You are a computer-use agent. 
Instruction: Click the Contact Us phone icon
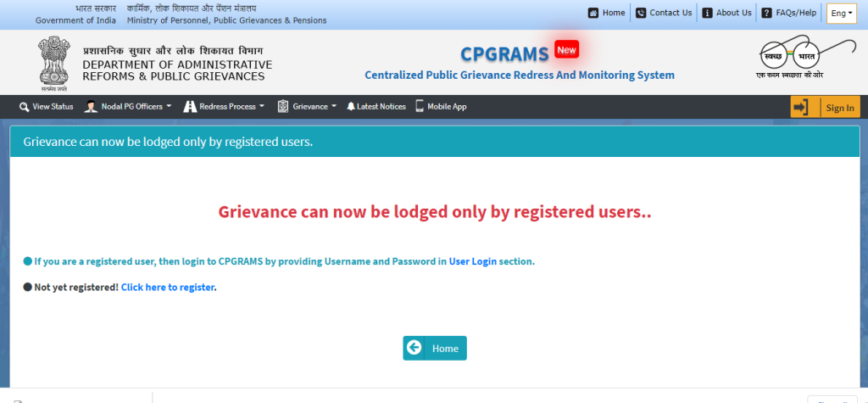tap(641, 13)
